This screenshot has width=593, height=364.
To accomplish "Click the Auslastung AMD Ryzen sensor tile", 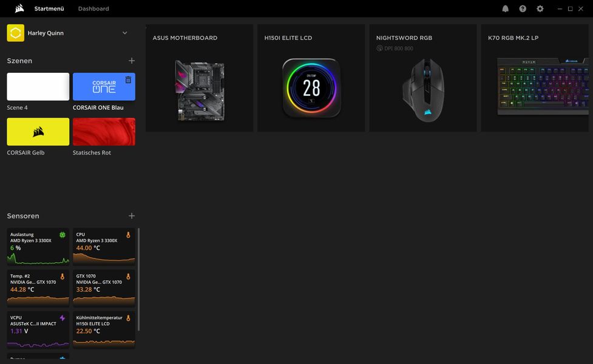I will click(x=38, y=246).
